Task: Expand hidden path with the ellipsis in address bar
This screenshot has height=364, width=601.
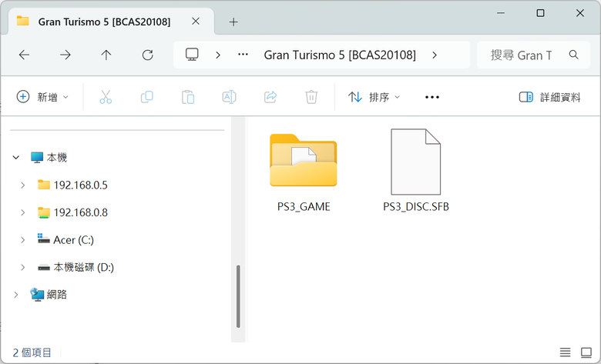Action: (x=243, y=55)
